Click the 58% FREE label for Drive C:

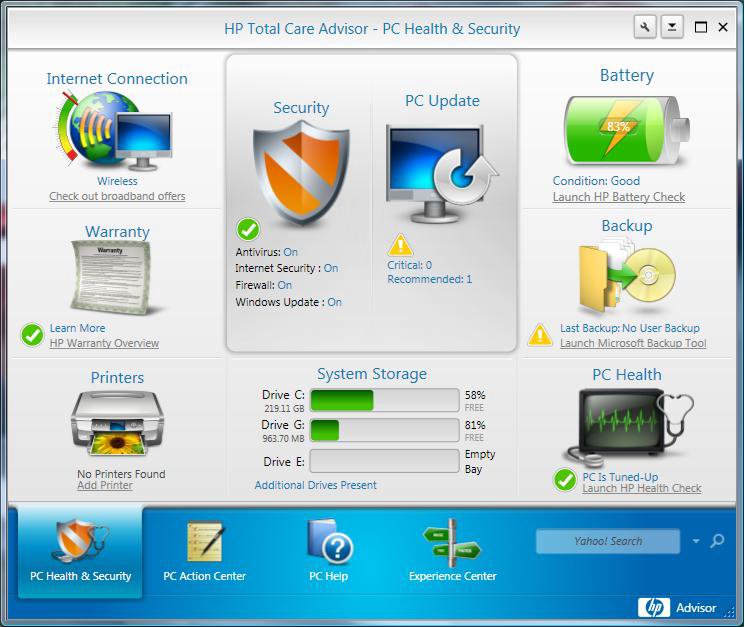[475, 401]
